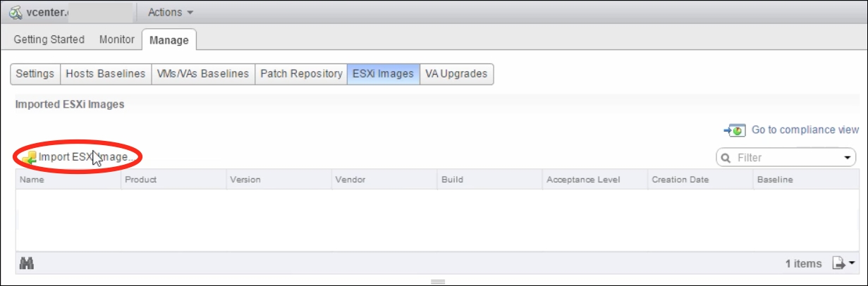Click the Import ESXi Image icon

click(x=29, y=158)
